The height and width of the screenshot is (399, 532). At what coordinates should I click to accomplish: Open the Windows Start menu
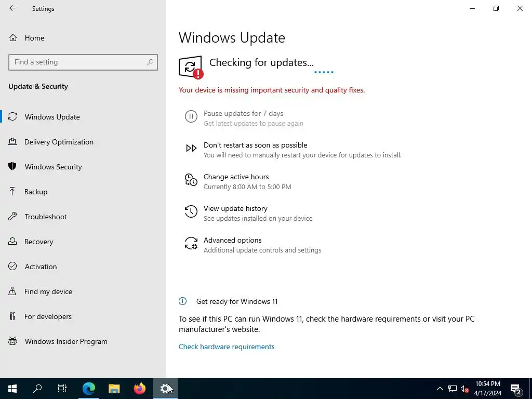(x=12, y=389)
